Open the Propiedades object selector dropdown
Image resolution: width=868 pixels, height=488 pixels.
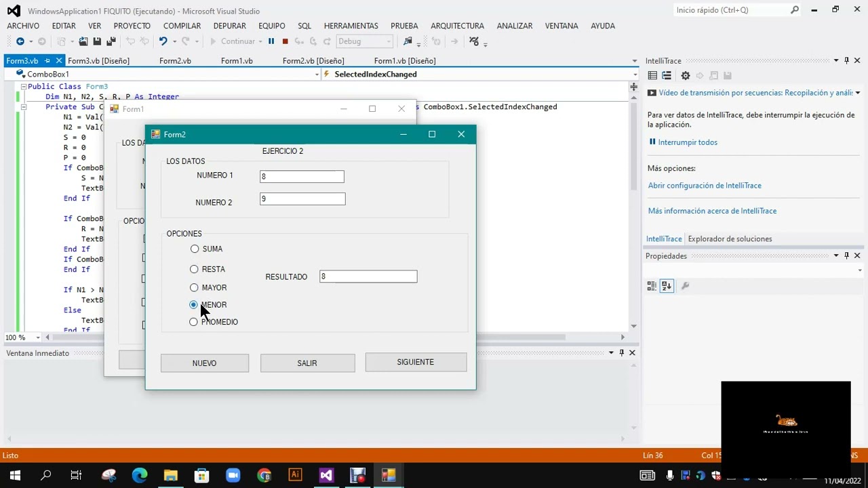(860, 270)
